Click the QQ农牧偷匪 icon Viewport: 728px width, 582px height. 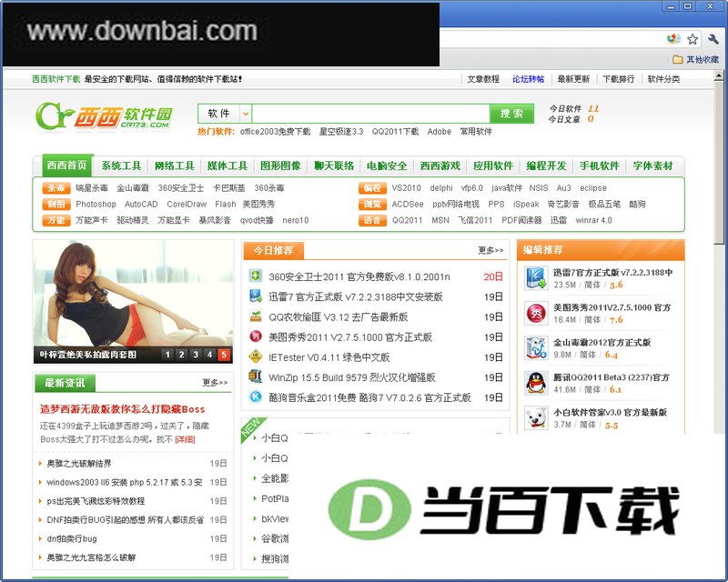click(x=256, y=316)
